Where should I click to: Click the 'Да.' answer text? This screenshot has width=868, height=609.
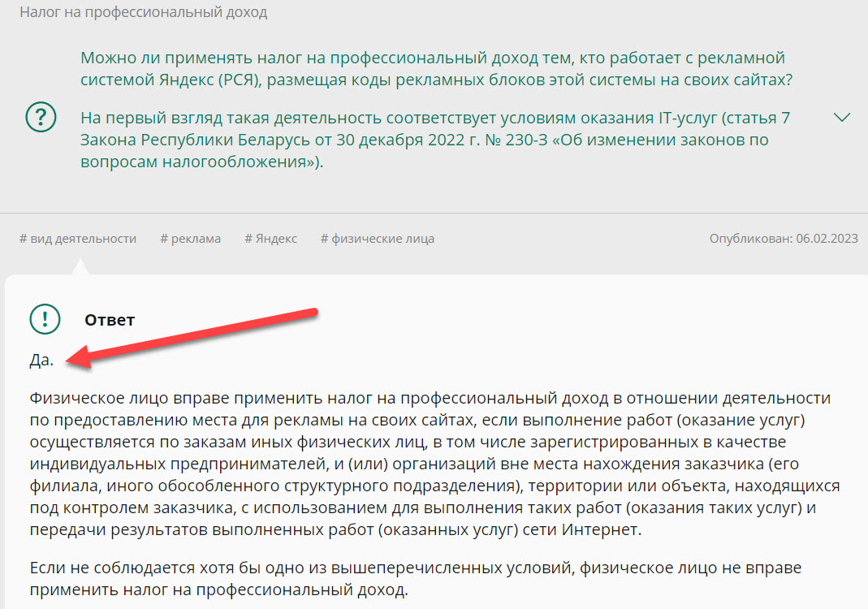pyautogui.click(x=41, y=361)
